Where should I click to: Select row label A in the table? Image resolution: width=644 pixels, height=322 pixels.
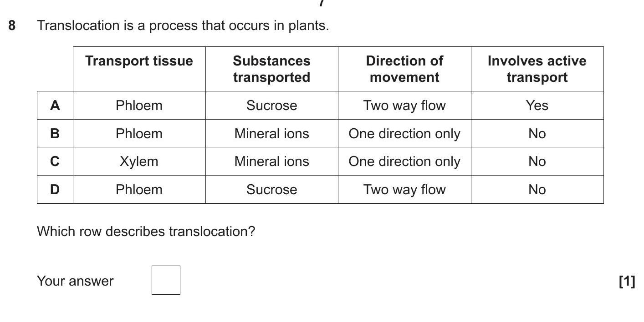tap(55, 106)
